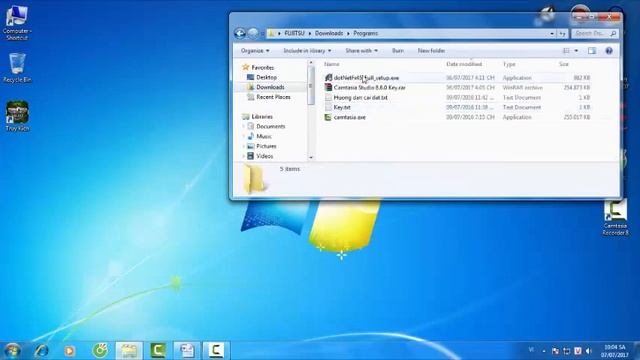This screenshot has height=360, width=640.
Task: Select the camtasia.exe application icon
Action: click(328, 117)
